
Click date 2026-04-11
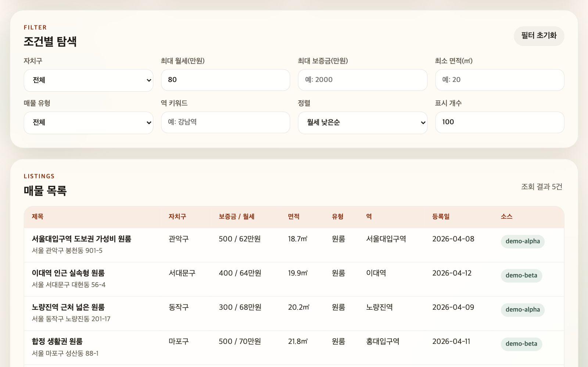(451, 341)
